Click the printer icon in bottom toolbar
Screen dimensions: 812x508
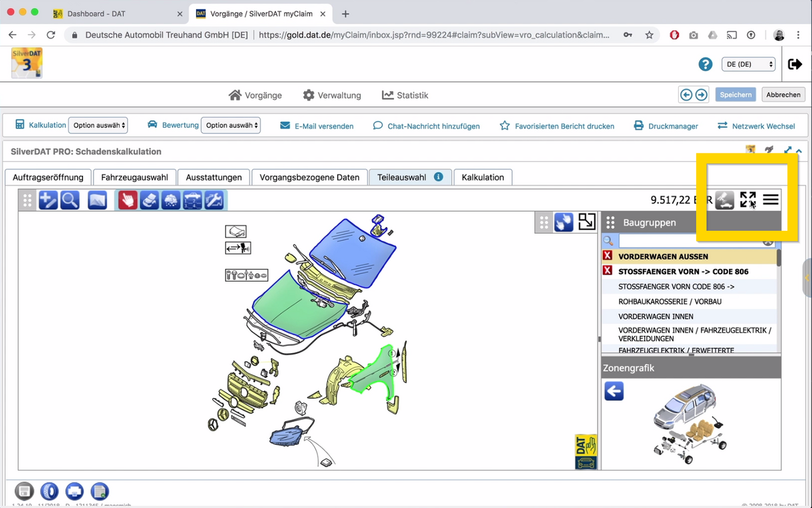[75, 491]
